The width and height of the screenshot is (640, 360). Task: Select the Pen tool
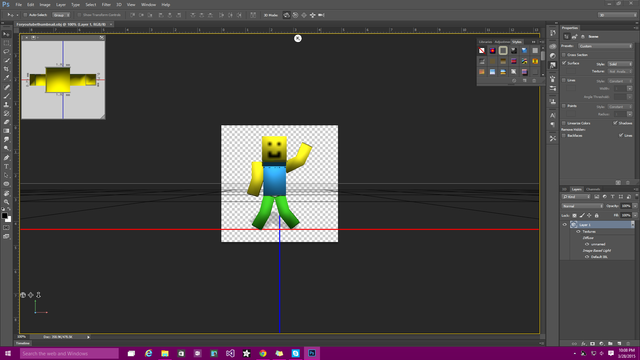coord(6,158)
